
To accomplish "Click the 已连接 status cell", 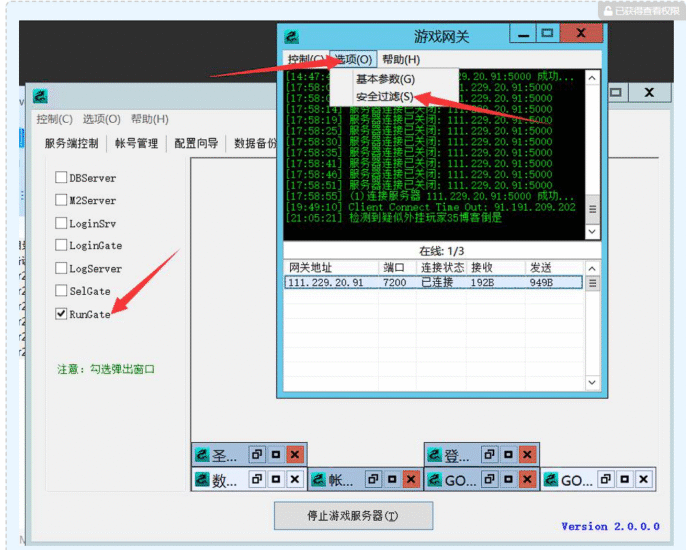I will 437,283.
